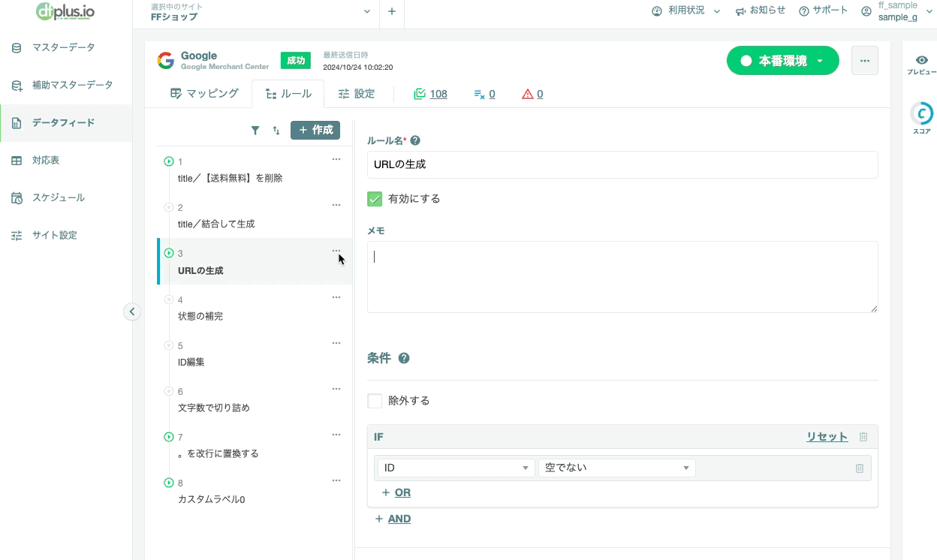Click the Google logo icon
This screenshot has height=560, width=937.
tap(166, 61)
